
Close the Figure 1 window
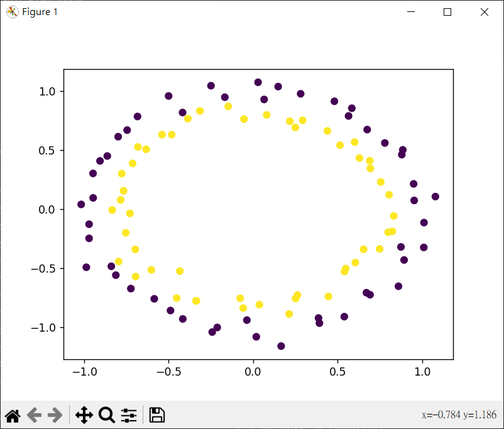coord(484,12)
